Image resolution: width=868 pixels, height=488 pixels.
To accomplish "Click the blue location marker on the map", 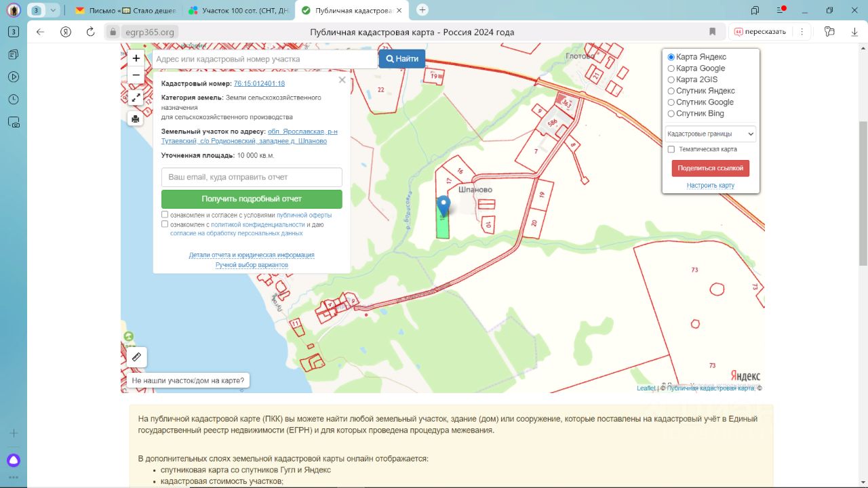I will pyautogui.click(x=443, y=205).
